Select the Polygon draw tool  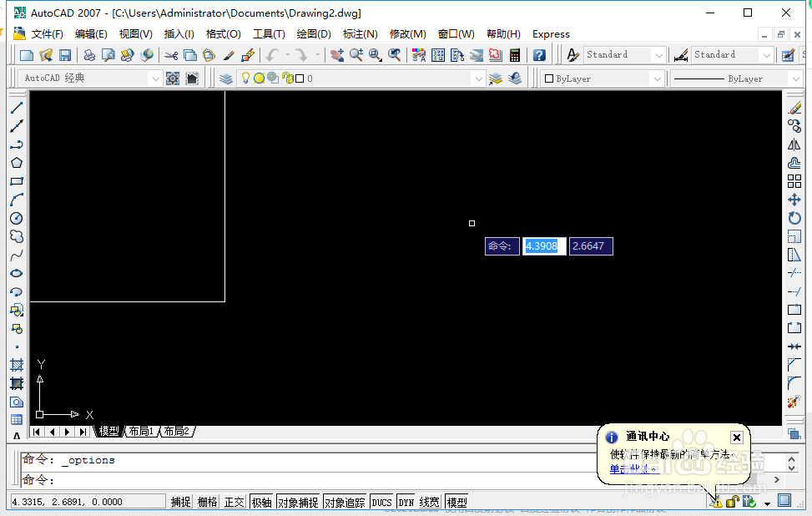[x=17, y=163]
